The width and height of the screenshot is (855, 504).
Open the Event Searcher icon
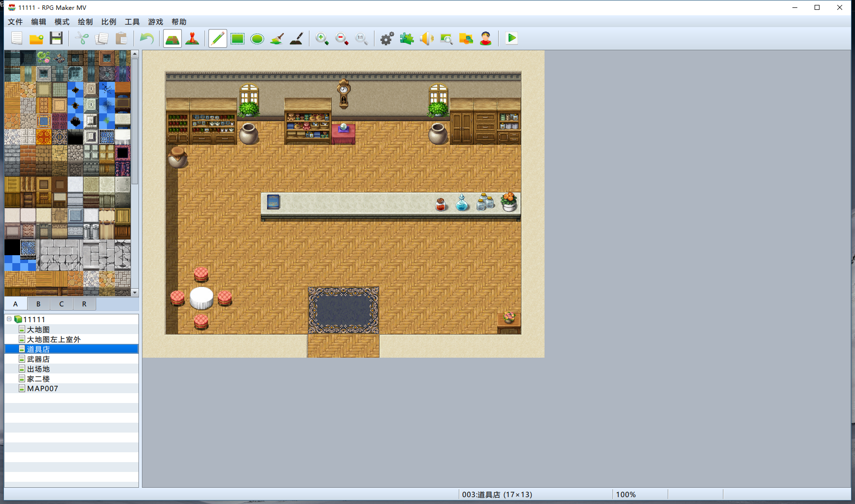pos(446,38)
